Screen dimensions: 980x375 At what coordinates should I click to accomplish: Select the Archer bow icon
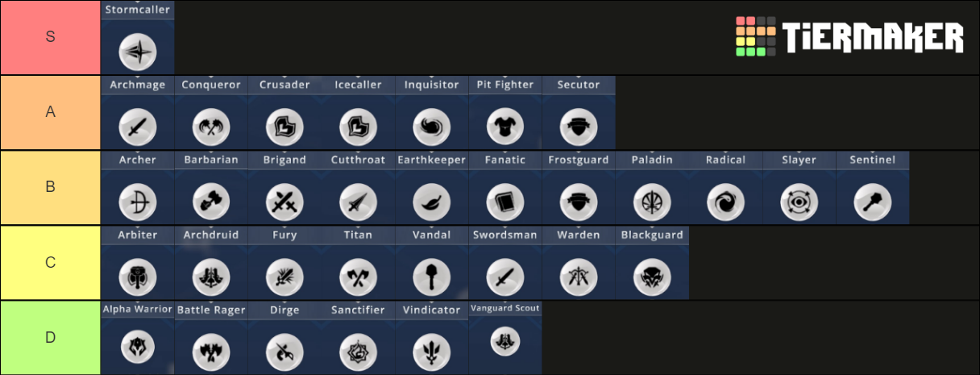(137, 202)
